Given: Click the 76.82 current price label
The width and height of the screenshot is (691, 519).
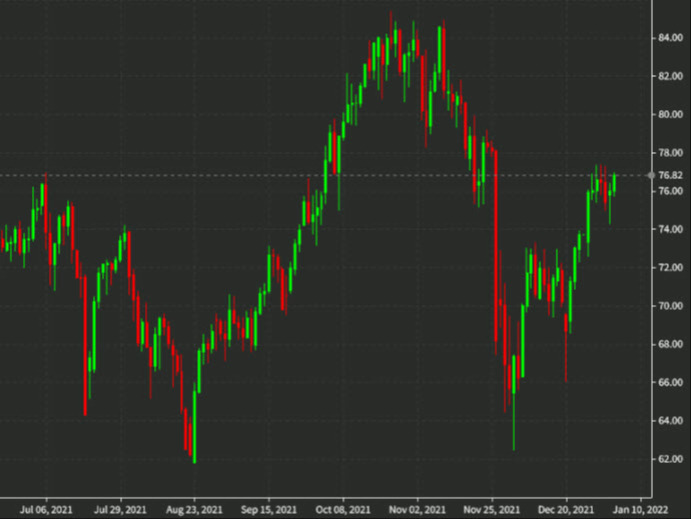Looking at the screenshot, I should tap(670, 175).
